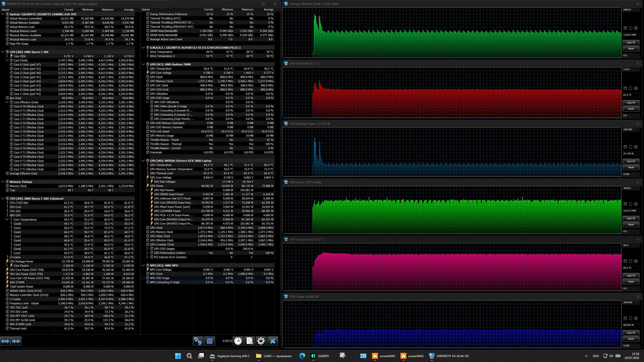Click the Average column header in right panel
Screen dimensions: 644x362
[268, 9]
